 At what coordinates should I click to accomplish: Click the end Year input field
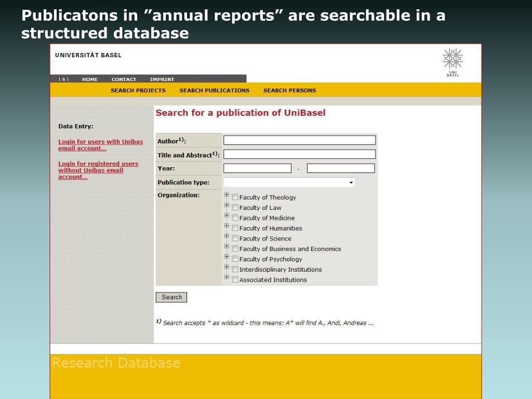pyautogui.click(x=341, y=168)
